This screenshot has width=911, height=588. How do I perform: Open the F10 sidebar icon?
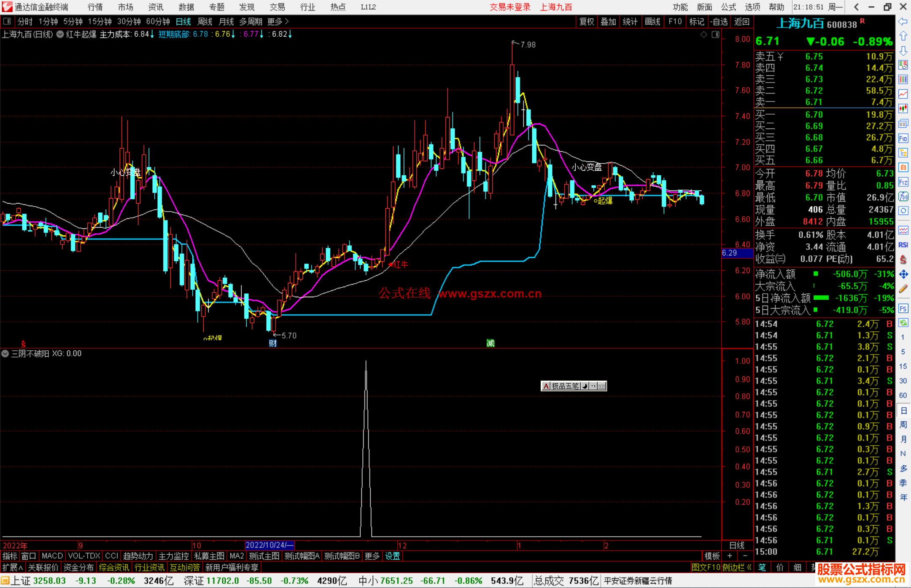[x=903, y=139]
